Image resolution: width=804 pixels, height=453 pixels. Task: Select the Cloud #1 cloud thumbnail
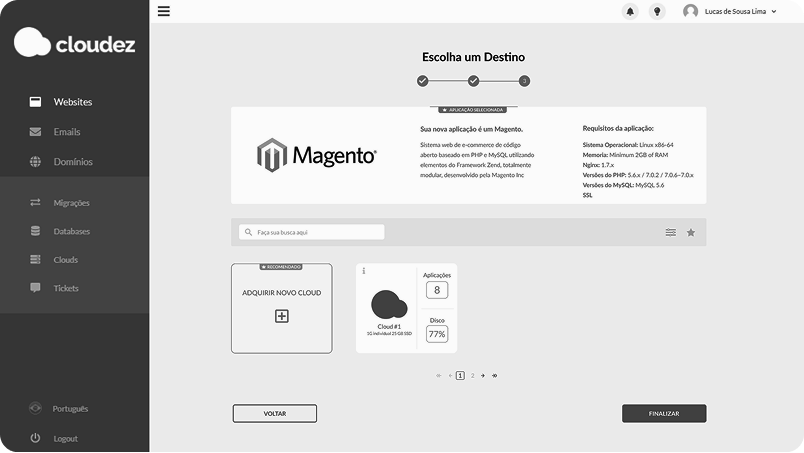pyautogui.click(x=389, y=305)
